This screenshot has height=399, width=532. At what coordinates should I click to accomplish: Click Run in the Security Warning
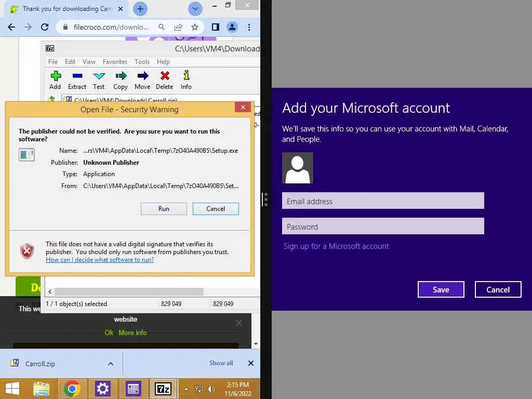point(164,209)
